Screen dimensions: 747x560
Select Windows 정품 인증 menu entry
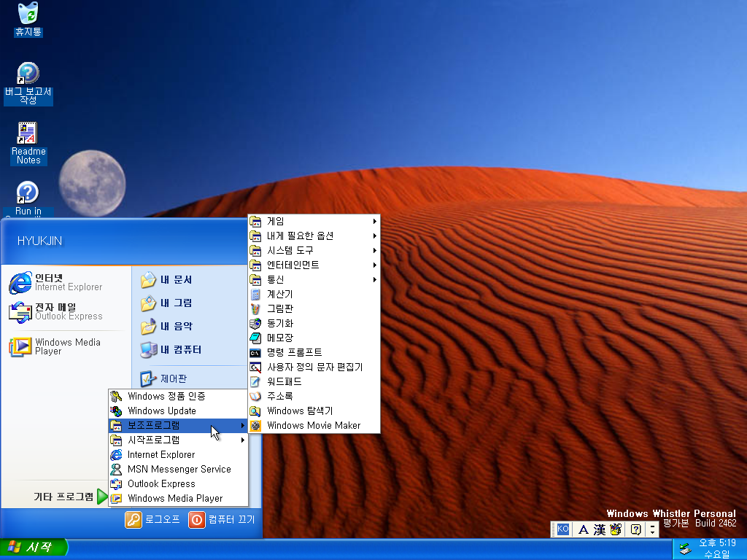tap(179, 396)
